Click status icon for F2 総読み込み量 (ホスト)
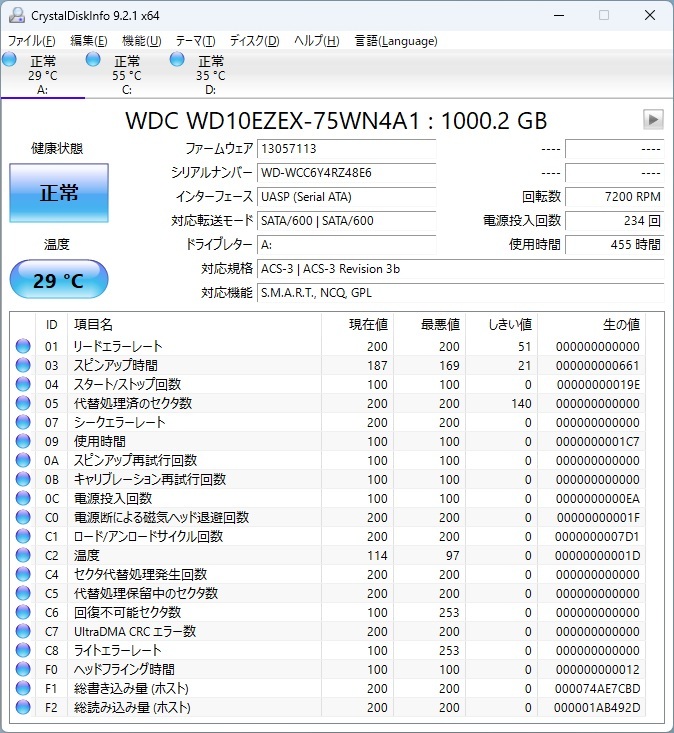The height and width of the screenshot is (733, 674). [23, 707]
